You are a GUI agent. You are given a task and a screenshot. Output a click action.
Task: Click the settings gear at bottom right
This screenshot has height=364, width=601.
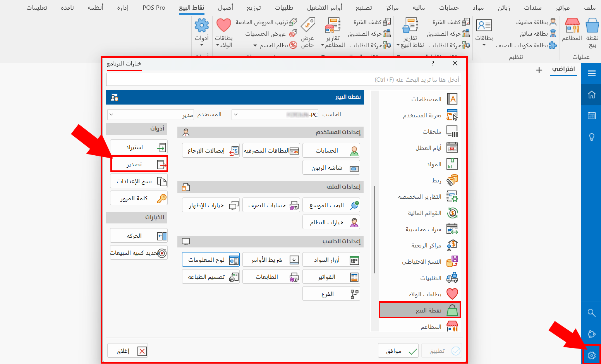click(x=592, y=355)
